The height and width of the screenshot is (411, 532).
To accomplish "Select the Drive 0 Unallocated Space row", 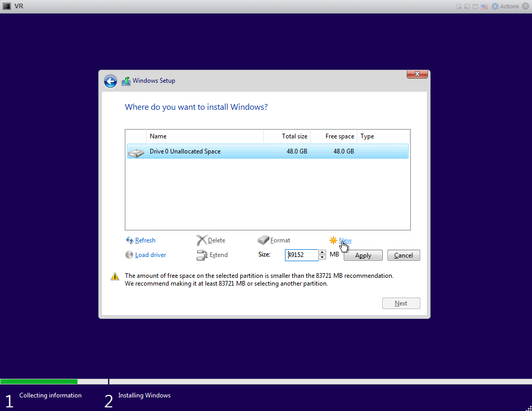I will tap(268, 151).
